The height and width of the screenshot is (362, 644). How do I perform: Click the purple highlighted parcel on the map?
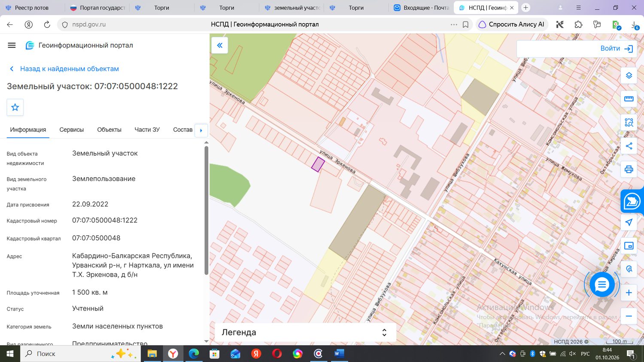318,164
